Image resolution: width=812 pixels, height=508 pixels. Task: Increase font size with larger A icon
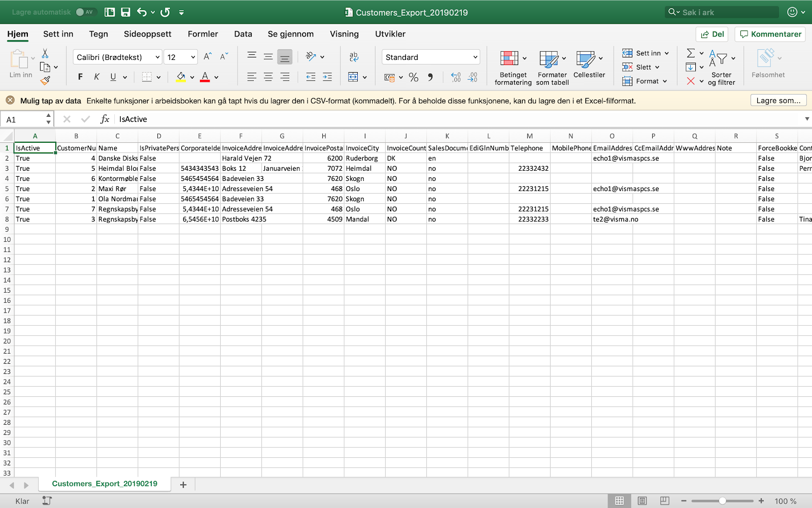(x=208, y=56)
